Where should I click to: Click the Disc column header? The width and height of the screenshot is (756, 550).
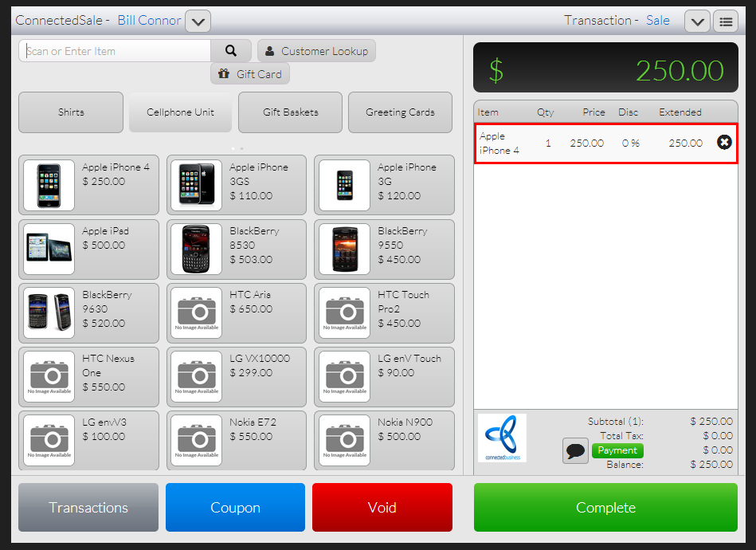tap(629, 112)
